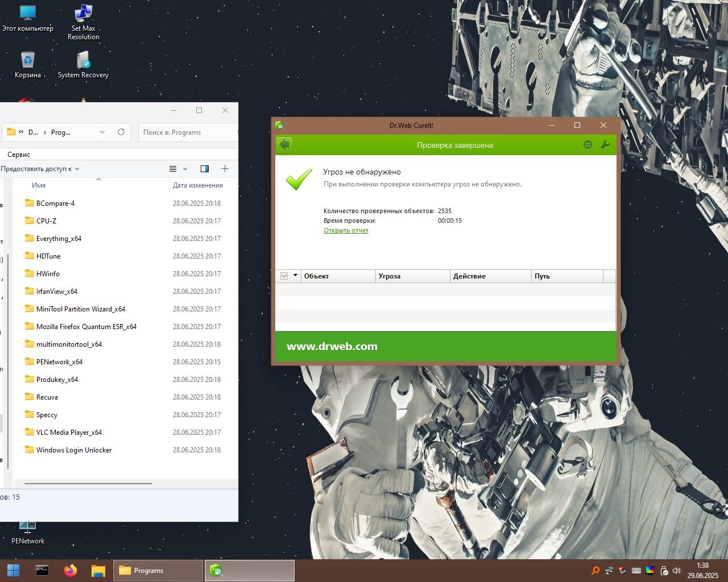This screenshot has height=582, width=728.
Task: Click the Открыть отчет link
Action: [x=346, y=230]
